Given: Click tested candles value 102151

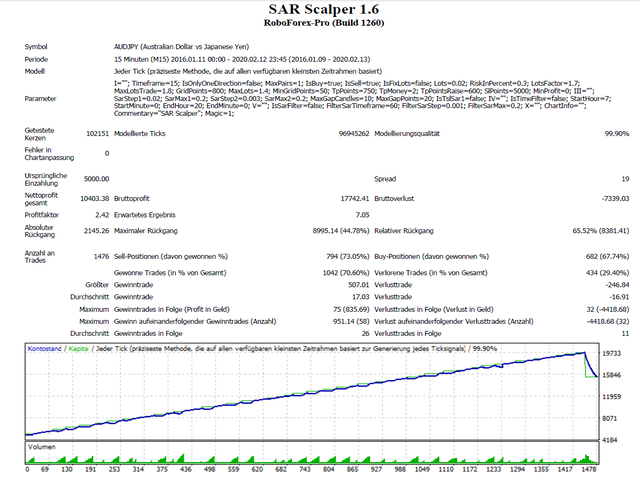Looking at the screenshot, I should point(98,133).
